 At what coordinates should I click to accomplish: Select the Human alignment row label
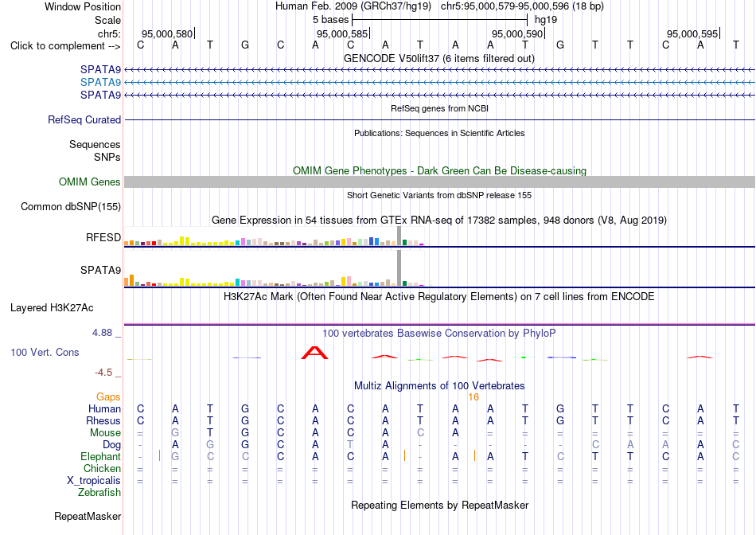104,408
